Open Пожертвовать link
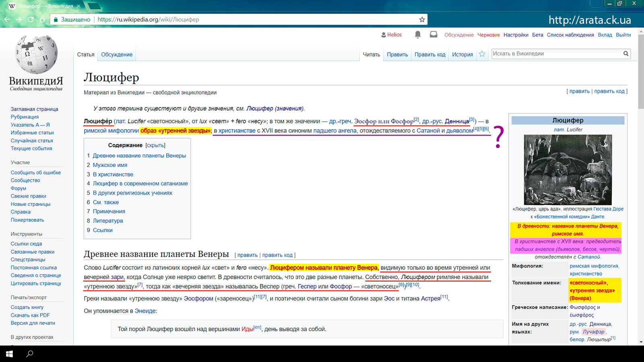Screen dimensions: 644x362 click(27, 220)
